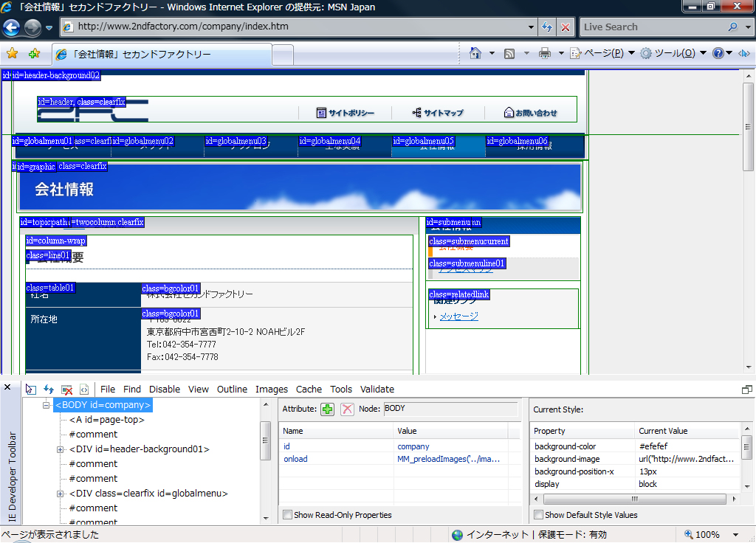Screen dimensions: 756x543
Task: Click the Print icon
Action: point(545,53)
